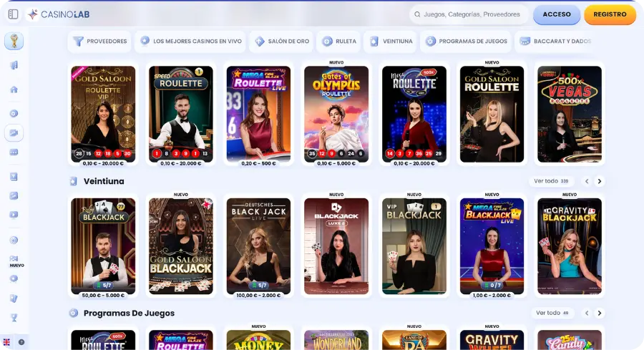This screenshot has height=350, width=644.
Task: Show previous Programas De Juegos with left chevron
Action: pos(587,313)
